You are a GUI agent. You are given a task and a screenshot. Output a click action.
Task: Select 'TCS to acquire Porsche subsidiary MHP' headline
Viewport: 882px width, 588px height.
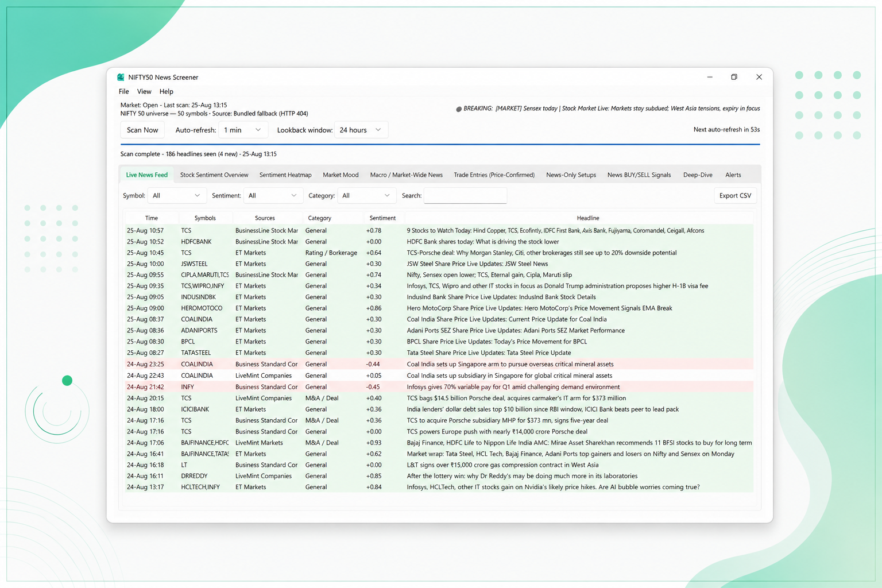tap(507, 420)
